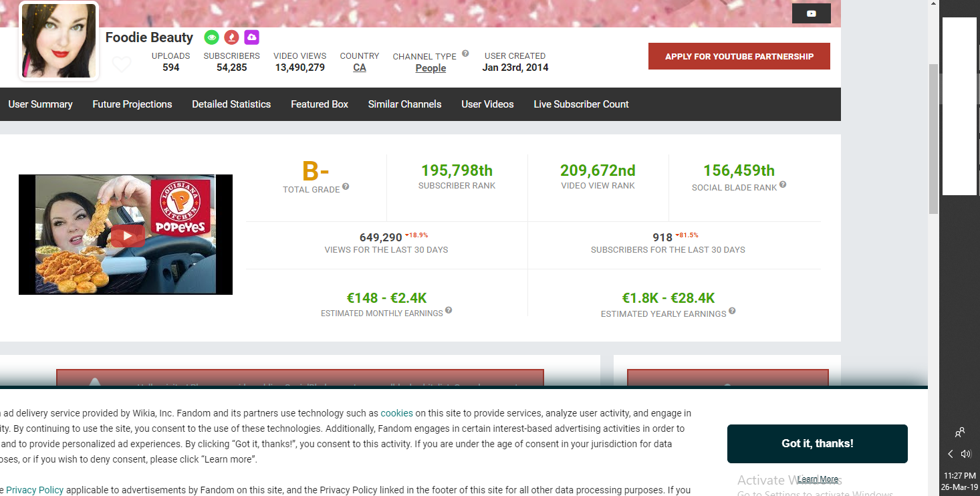Click the 54,285 subscribers count
The width and height of the screenshot is (980, 496).
(x=232, y=68)
